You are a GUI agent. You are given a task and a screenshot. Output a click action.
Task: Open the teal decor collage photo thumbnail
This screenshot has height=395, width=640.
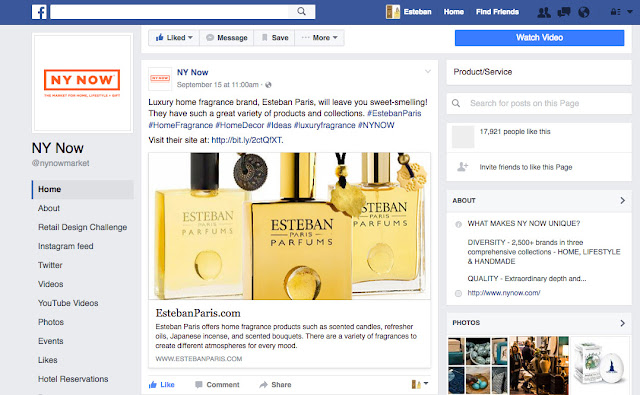[x=478, y=365]
